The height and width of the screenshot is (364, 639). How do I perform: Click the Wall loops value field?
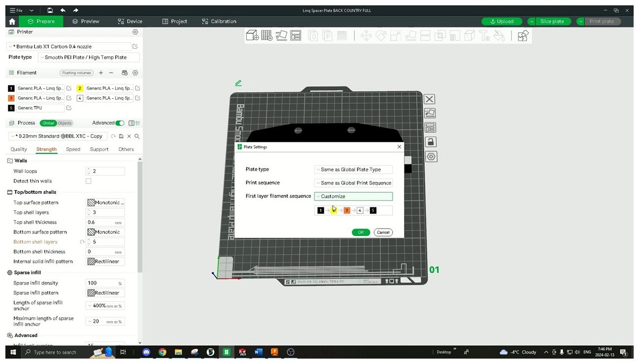pyautogui.click(x=106, y=171)
